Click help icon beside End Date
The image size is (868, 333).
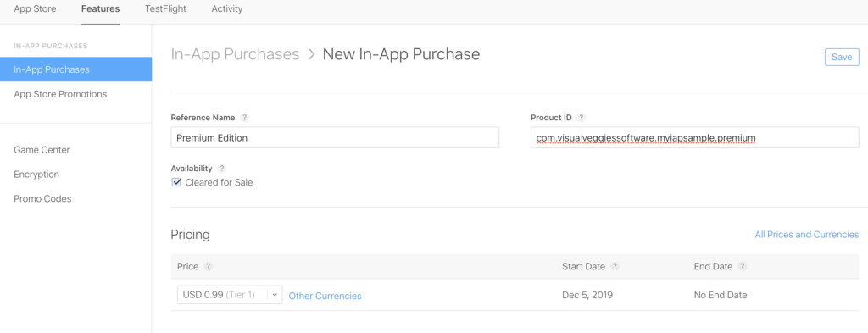(x=743, y=267)
